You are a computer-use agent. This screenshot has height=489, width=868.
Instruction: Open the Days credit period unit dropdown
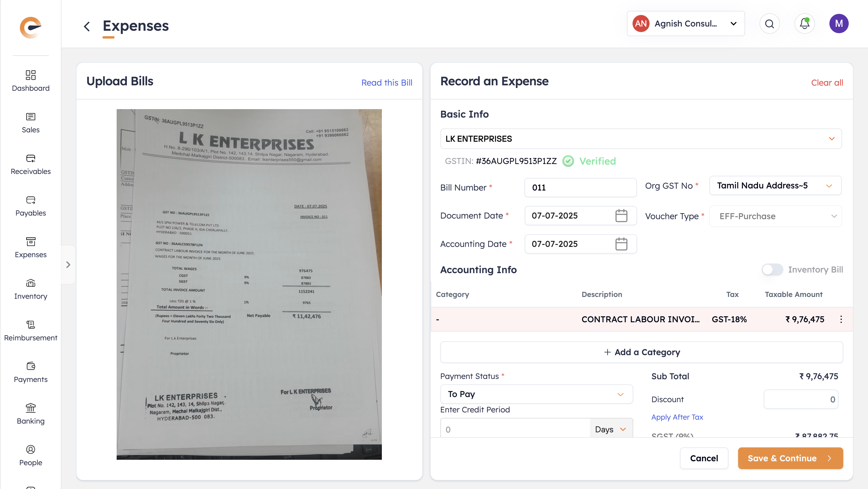click(611, 429)
